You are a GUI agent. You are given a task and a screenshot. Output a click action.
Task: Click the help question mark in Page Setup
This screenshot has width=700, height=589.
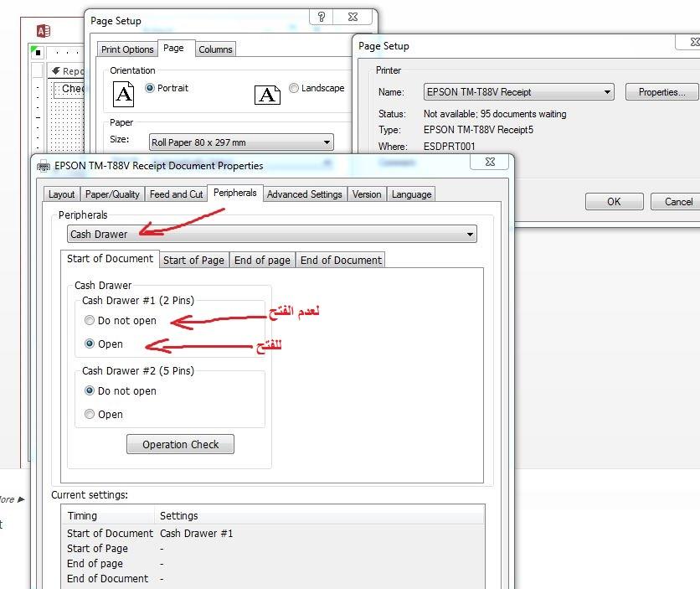322,17
